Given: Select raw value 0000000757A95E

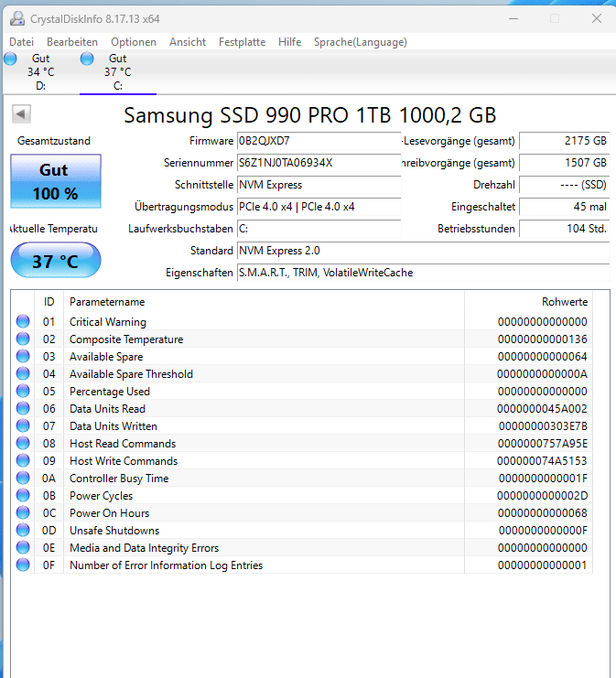Looking at the screenshot, I should 543,444.
